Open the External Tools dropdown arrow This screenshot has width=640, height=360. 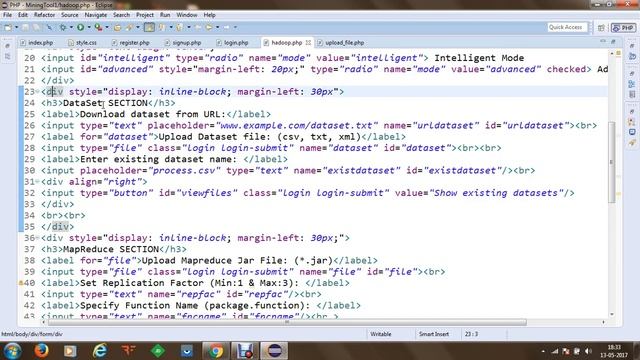(x=107, y=27)
